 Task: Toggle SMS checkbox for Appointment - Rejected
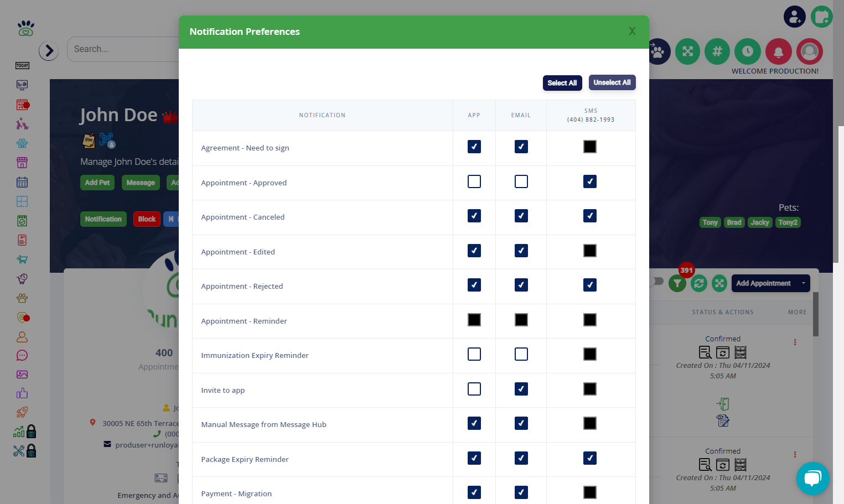point(590,285)
